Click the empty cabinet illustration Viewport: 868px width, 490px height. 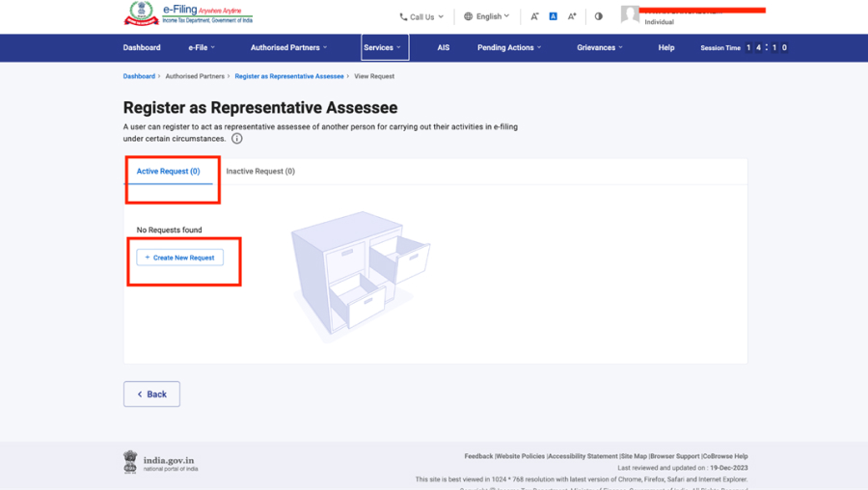point(360,277)
